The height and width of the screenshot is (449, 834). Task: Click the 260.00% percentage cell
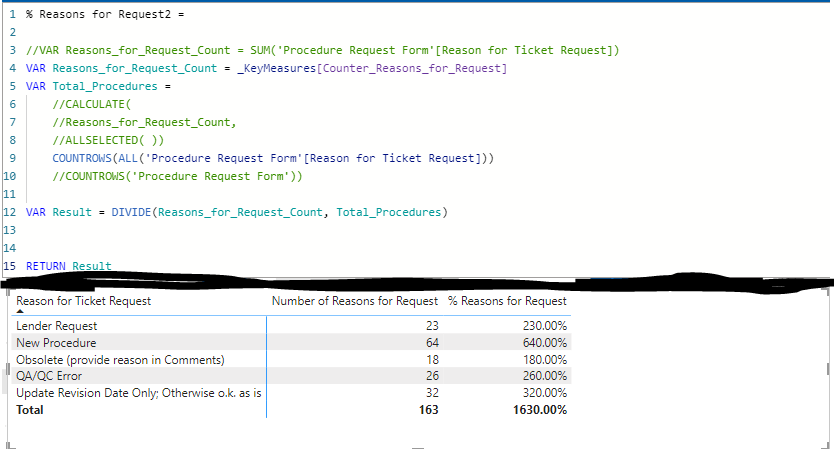(545, 376)
